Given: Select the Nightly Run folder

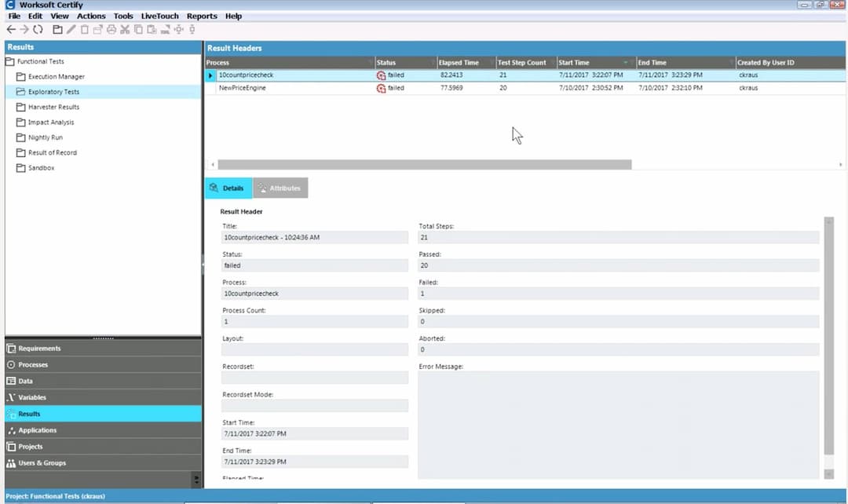Looking at the screenshot, I should (x=46, y=137).
